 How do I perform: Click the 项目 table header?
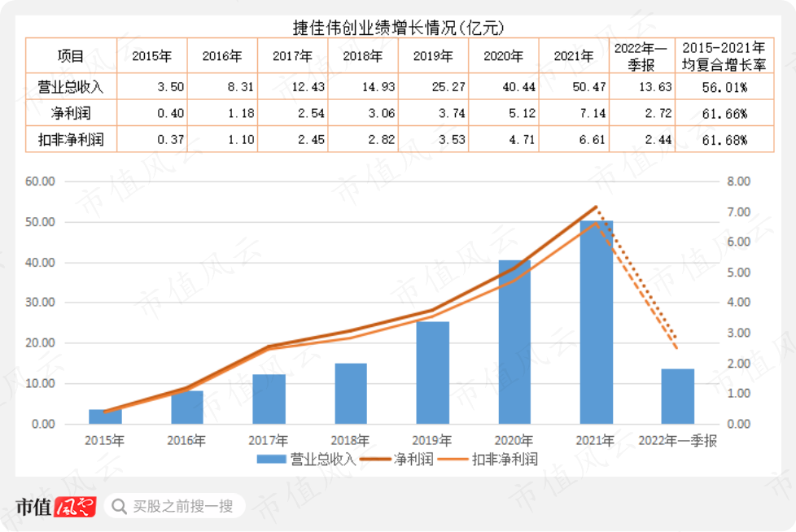click(x=71, y=56)
